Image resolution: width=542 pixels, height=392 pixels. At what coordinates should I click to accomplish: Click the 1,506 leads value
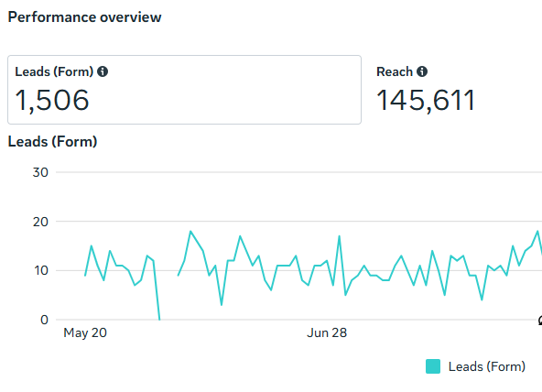52,100
